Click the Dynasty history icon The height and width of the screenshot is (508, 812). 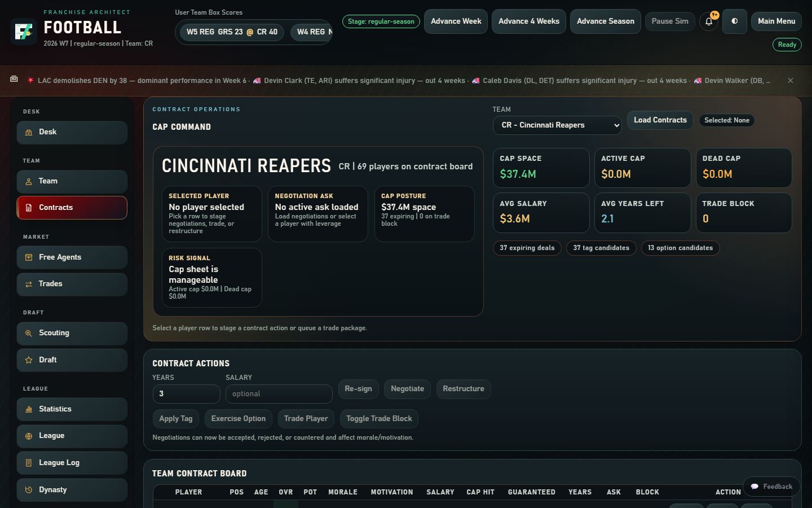coord(29,490)
